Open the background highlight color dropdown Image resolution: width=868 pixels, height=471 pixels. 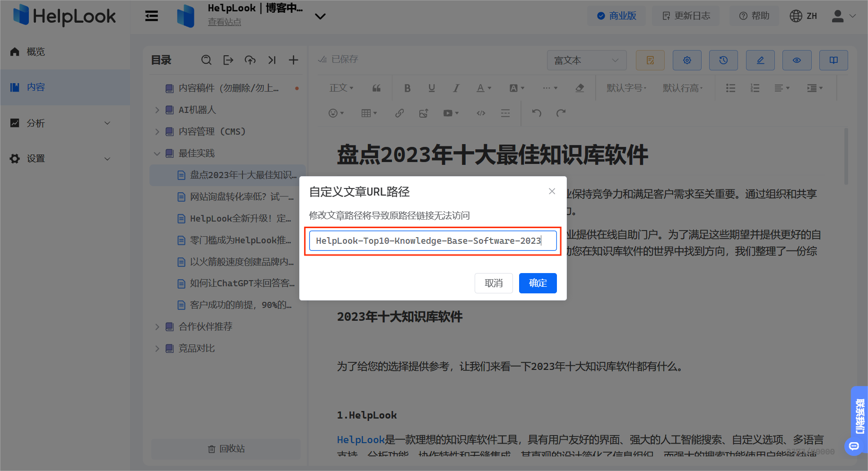(517, 88)
